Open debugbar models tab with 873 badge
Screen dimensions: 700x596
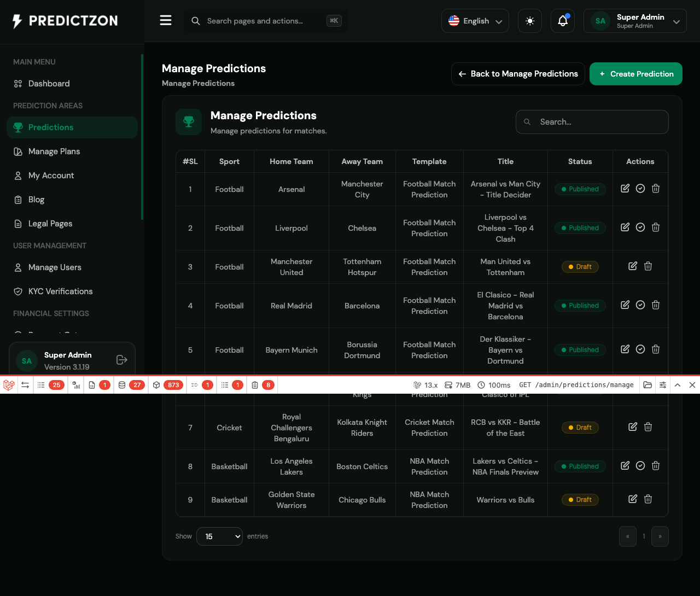[x=168, y=385]
